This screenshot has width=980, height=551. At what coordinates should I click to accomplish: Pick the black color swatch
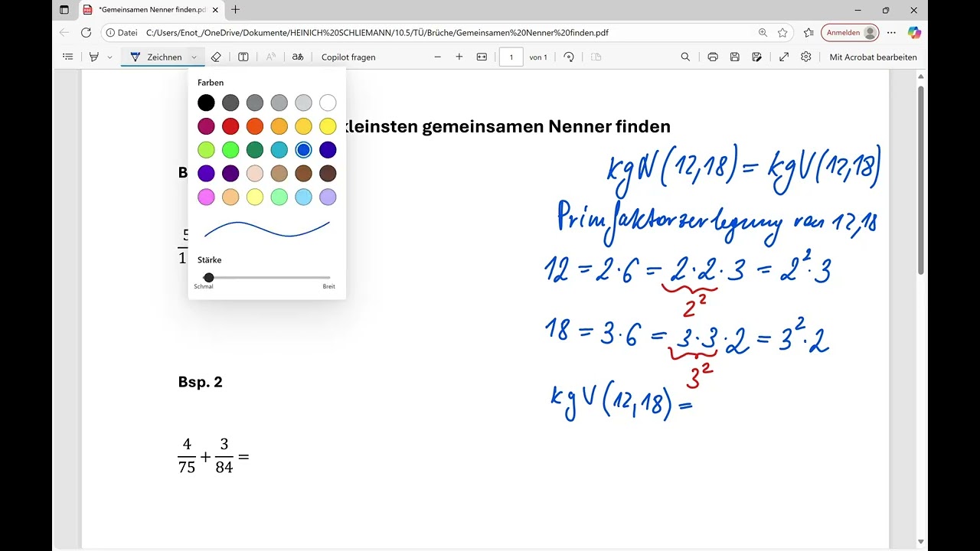(x=206, y=103)
